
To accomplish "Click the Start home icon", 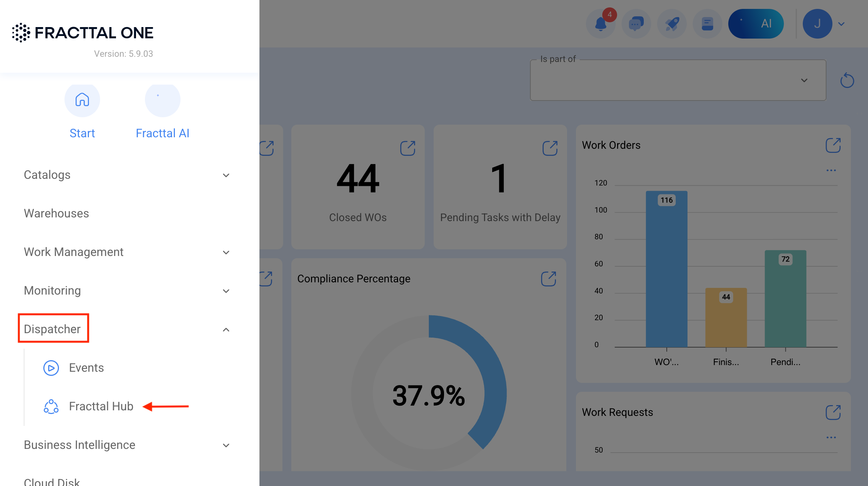I will (x=82, y=100).
